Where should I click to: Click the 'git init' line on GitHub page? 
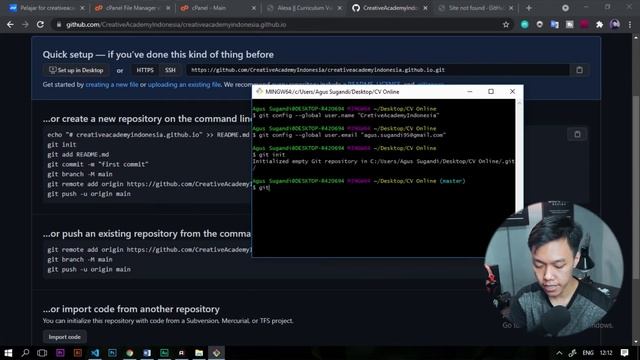pyautogui.click(x=62, y=144)
